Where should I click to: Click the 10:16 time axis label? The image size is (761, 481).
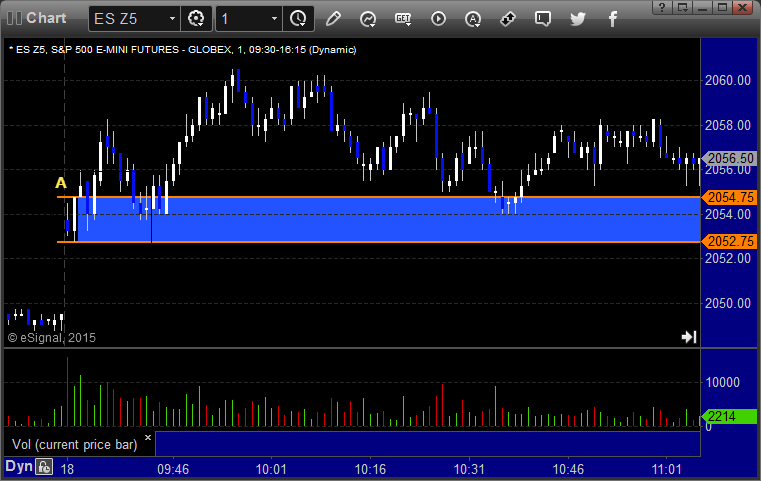tap(370, 469)
